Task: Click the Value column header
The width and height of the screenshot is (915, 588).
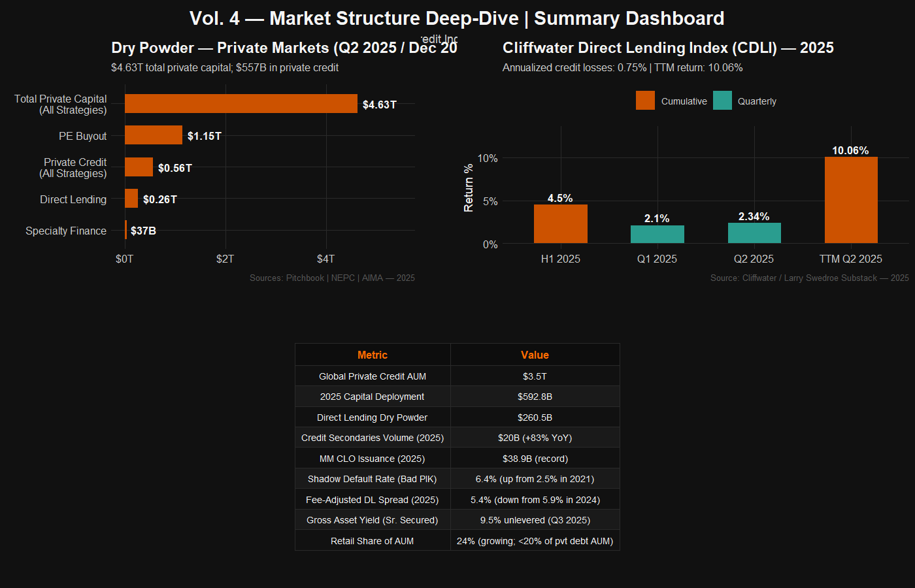Action: click(535, 355)
